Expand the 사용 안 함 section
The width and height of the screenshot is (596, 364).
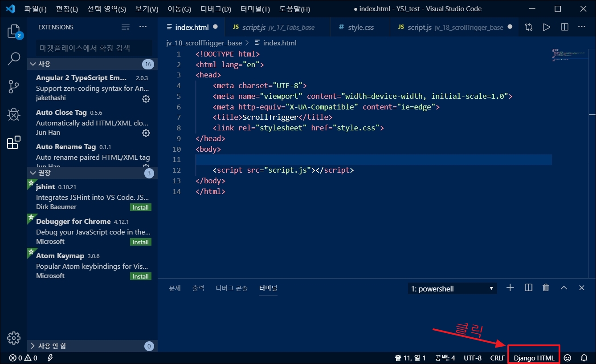[x=92, y=346]
